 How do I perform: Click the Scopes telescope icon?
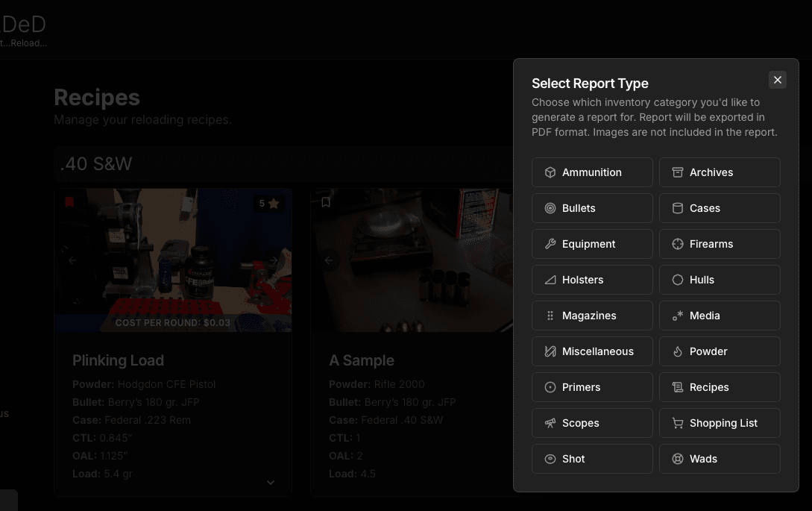click(550, 423)
